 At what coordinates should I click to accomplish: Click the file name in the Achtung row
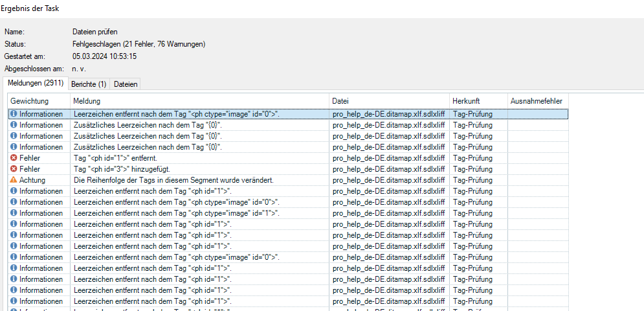point(388,180)
